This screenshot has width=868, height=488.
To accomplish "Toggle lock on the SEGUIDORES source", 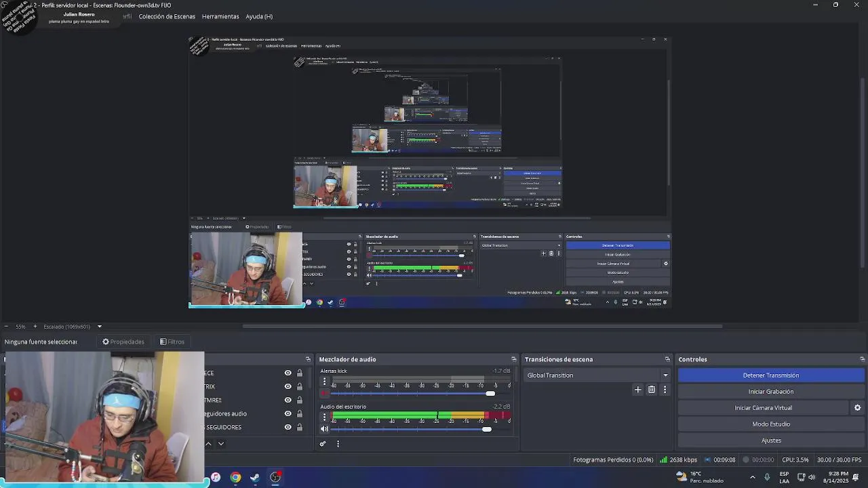I will click(x=299, y=427).
